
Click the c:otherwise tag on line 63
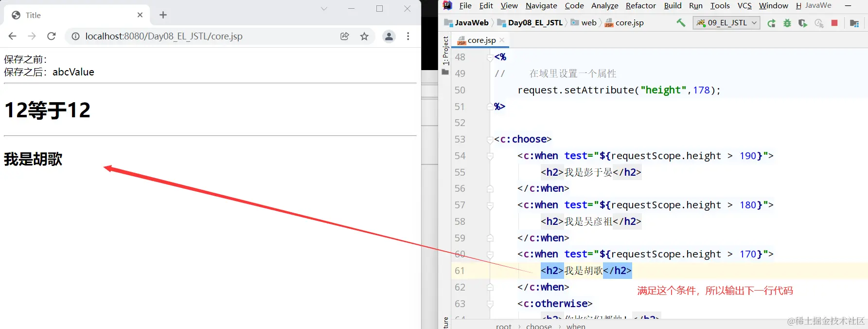pyautogui.click(x=555, y=304)
